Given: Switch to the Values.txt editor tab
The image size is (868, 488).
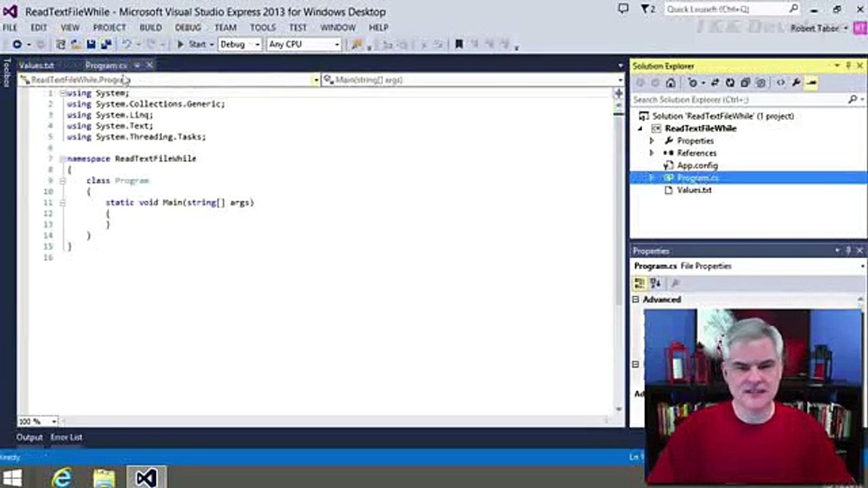Looking at the screenshot, I should 37,66.
